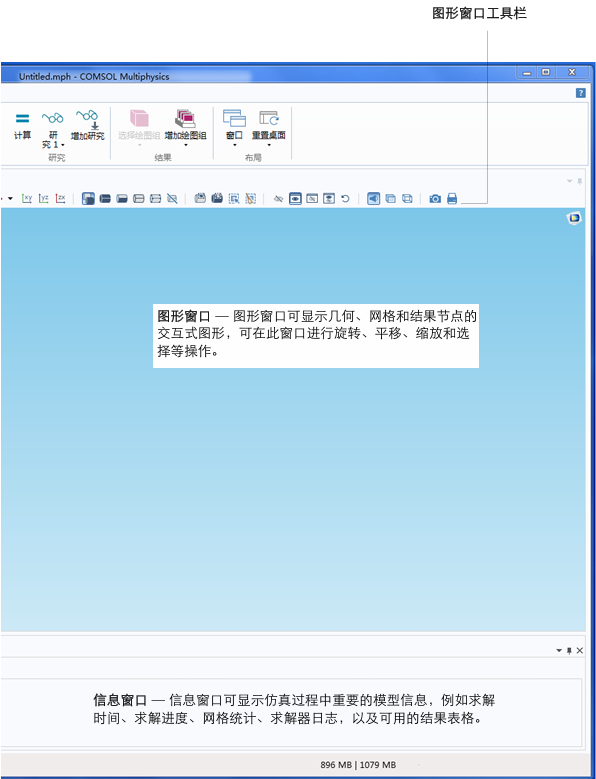Screen dimensions: 596x779
Task: Toggle point selection mode, fifth select icon
Action: pyautogui.click(x=155, y=199)
